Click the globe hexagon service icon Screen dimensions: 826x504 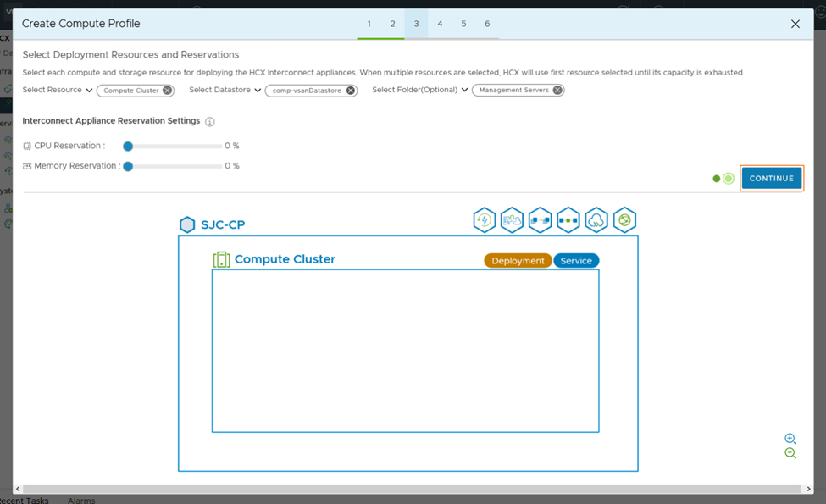624,220
